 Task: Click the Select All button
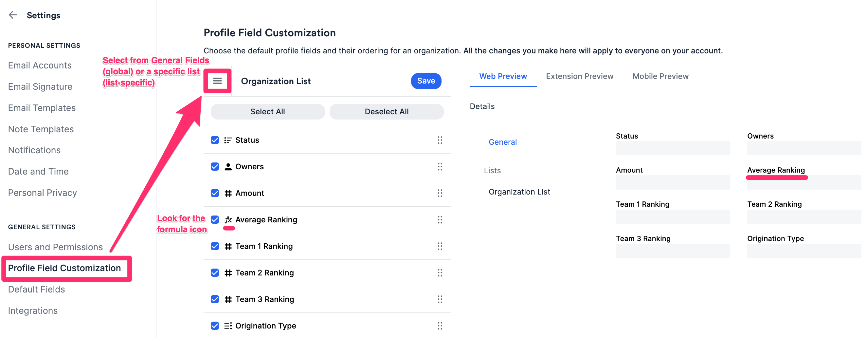[x=267, y=112]
